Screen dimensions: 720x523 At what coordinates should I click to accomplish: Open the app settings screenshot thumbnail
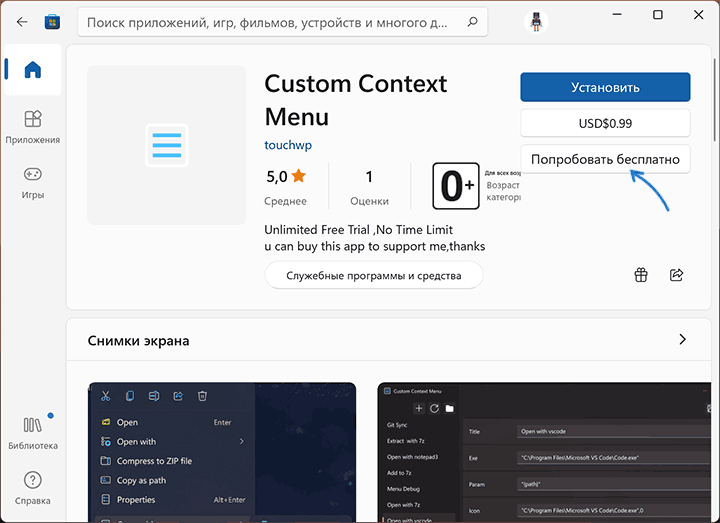tap(544, 452)
